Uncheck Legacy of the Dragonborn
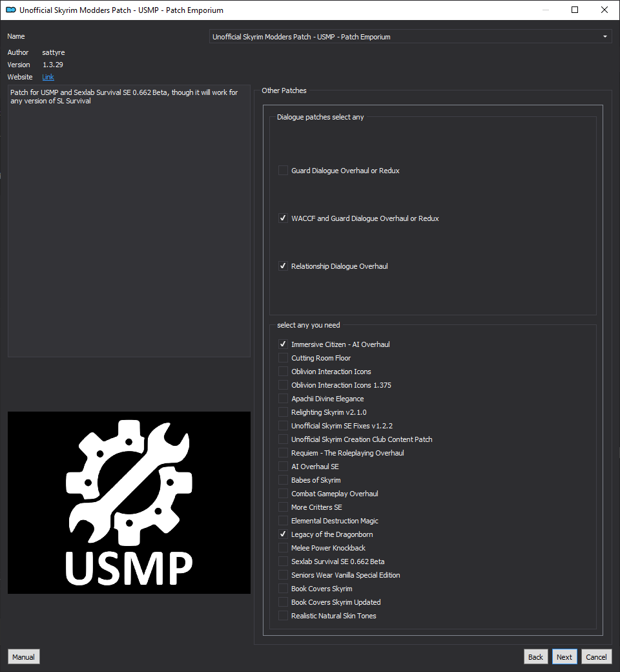 point(283,534)
